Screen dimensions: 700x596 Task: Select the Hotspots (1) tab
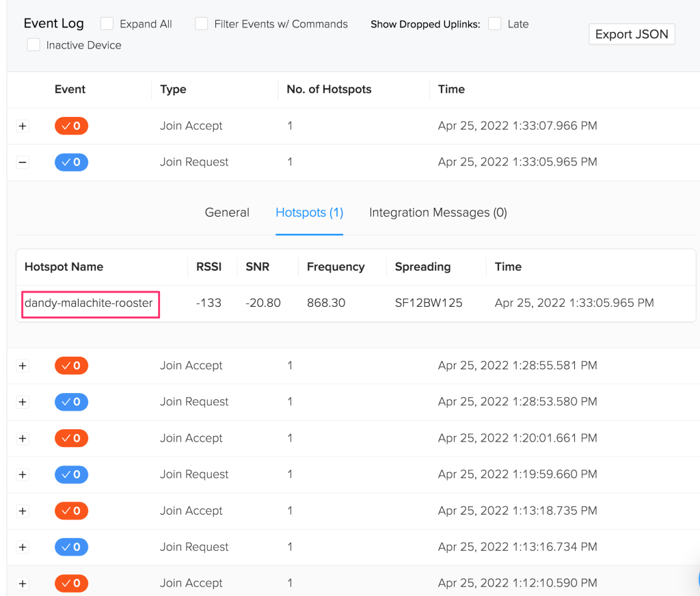click(309, 213)
